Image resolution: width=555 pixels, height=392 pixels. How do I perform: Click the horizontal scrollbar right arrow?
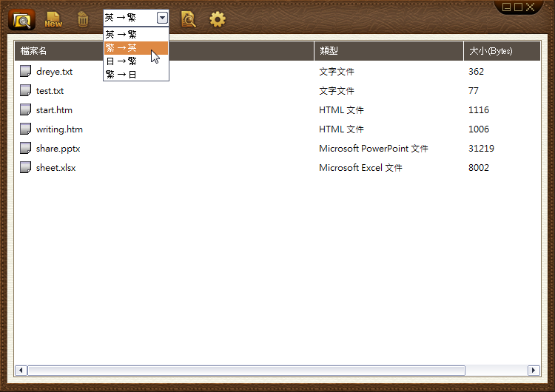pyautogui.click(x=534, y=371)
